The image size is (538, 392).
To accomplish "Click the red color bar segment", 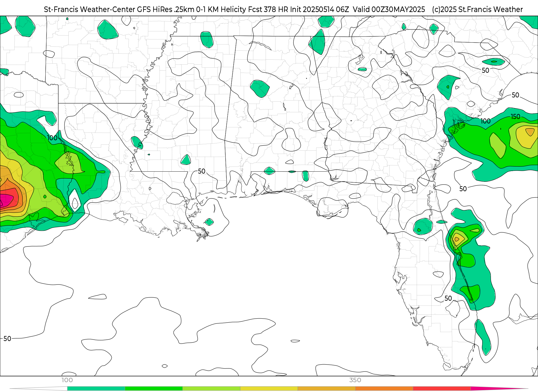I will coord(442,389).
